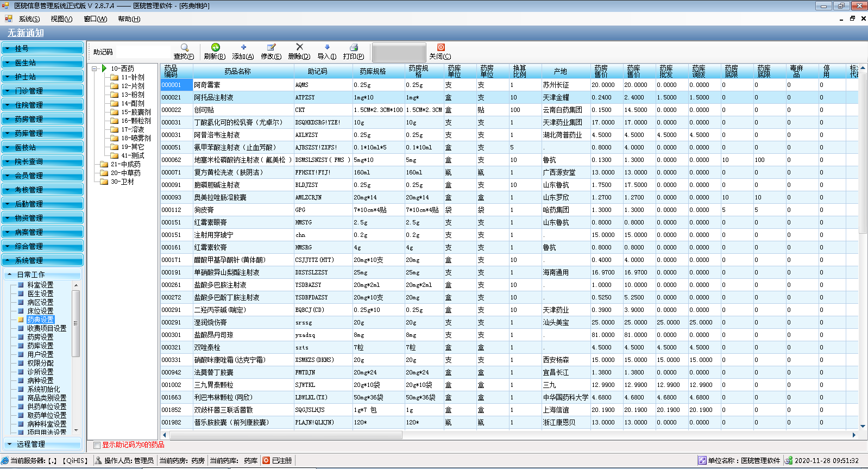Click the sidebar list scrollbar thumb
868x469 pixels.
(76, 323)
